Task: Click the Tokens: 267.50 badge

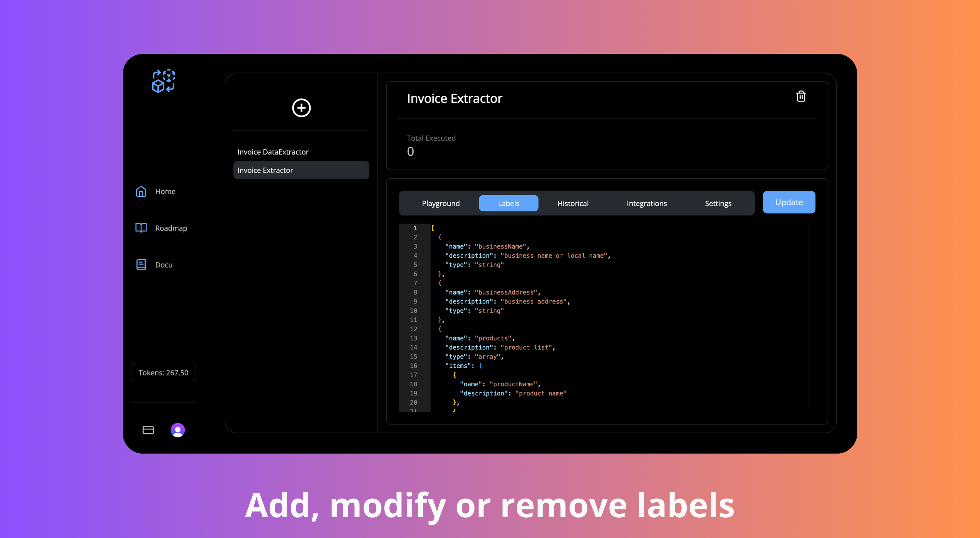Action: tap(163, 373)
